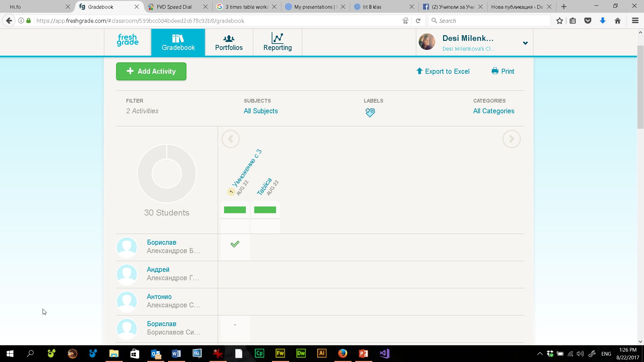
Task: Toggle the dash grade for Борислав Бориславов
Action: [235, 324]
